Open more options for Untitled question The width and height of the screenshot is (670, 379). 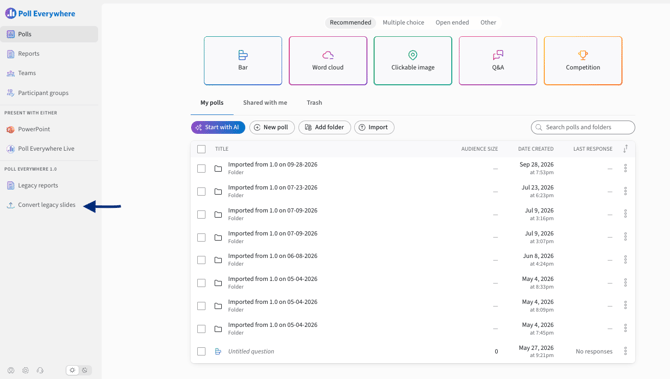[x=625, y=351]
